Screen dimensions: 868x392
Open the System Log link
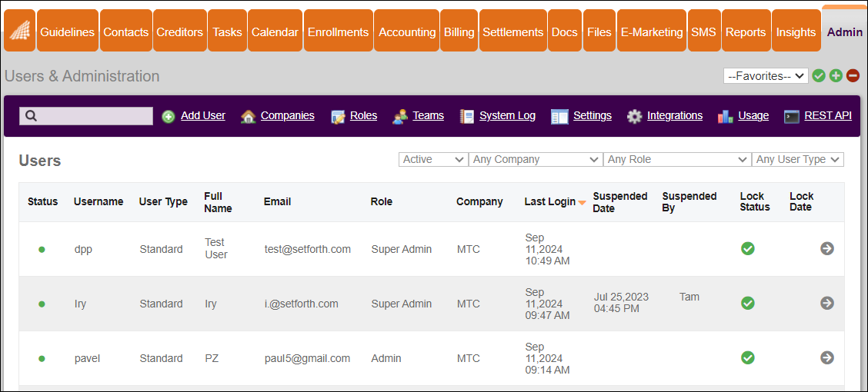(x=508, y=115)
